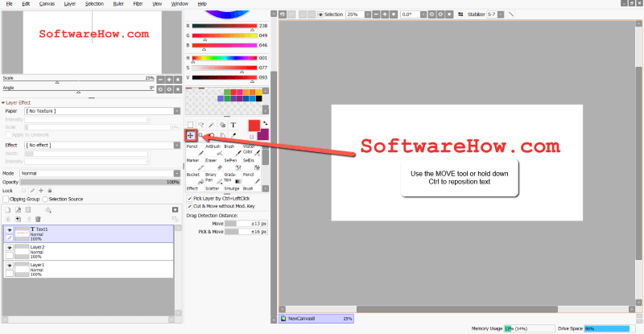The width and height of the screenshot is (644, 334).
Task: Open the Effect dropdown
Action: click(x=177, y=145)
